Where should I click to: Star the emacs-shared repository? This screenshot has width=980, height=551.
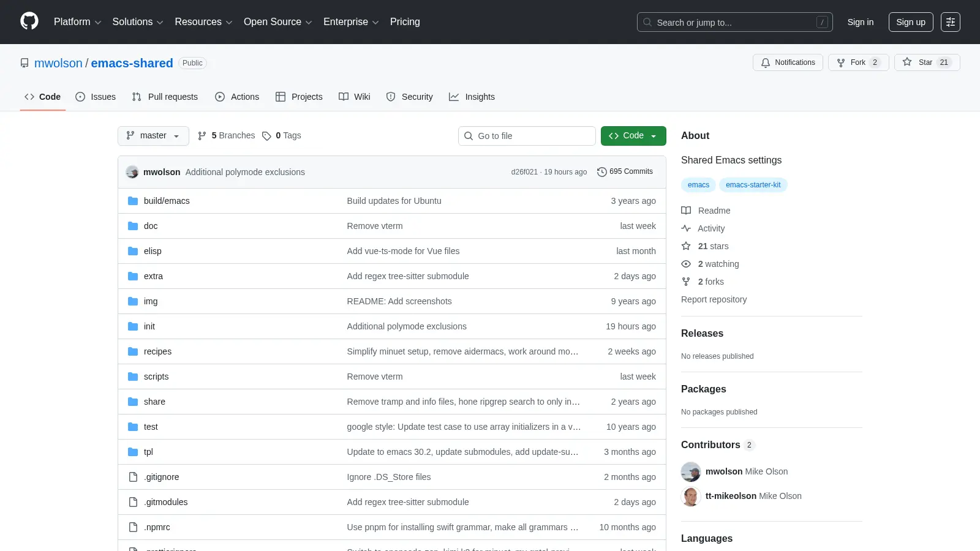[927, 62]
